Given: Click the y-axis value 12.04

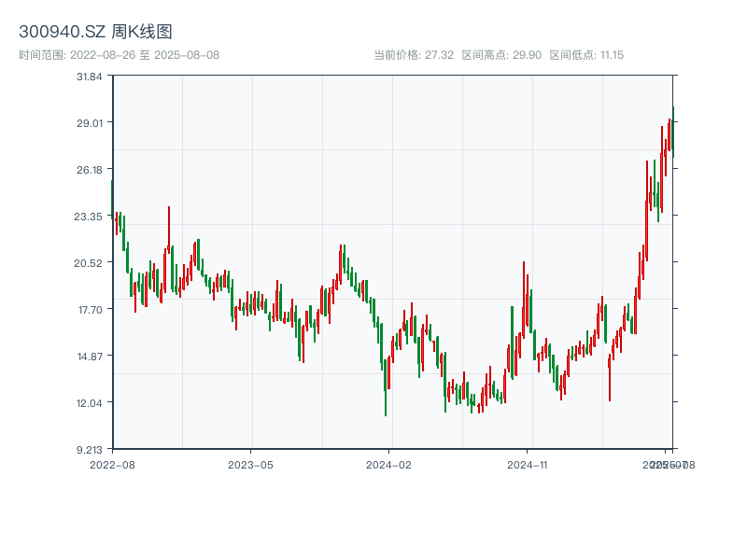Looking at the screenshot, I should (90, 403).
